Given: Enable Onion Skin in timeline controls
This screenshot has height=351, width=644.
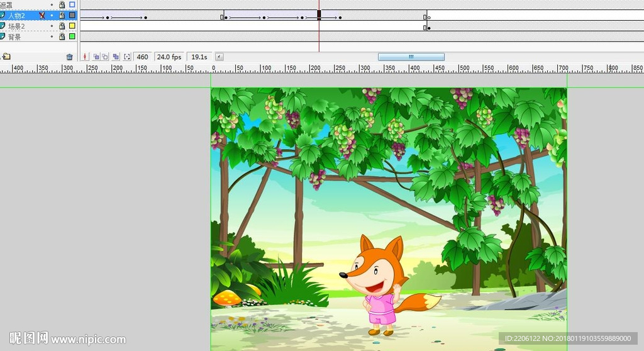Looking at the screenshot, I should pos(96,57).
